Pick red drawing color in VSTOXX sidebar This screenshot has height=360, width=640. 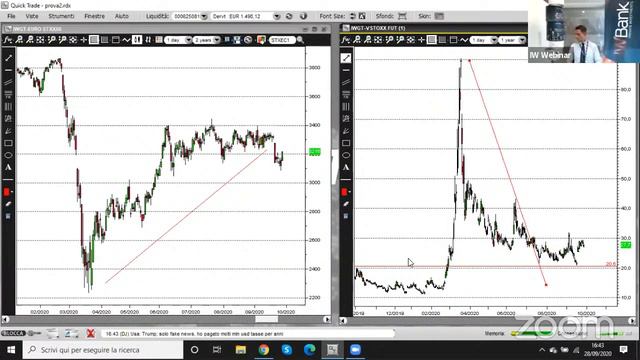[345, 191]
